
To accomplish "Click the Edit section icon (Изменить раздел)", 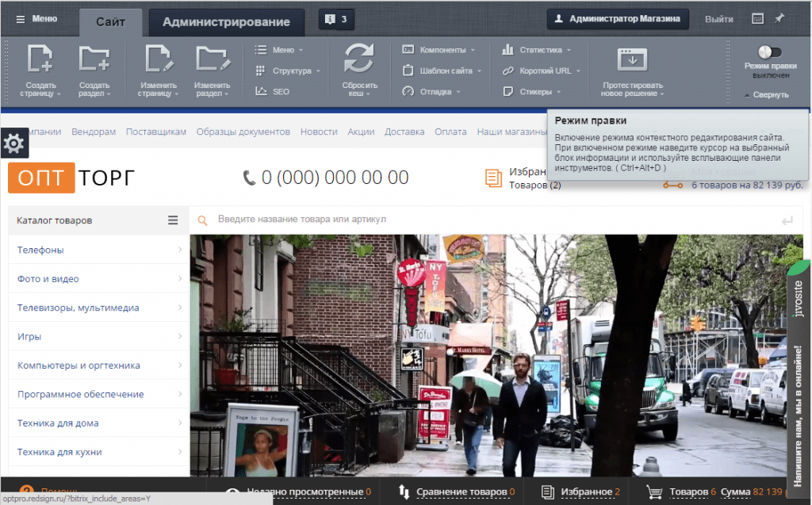I will pyautogui.click(x=213, y=58).
